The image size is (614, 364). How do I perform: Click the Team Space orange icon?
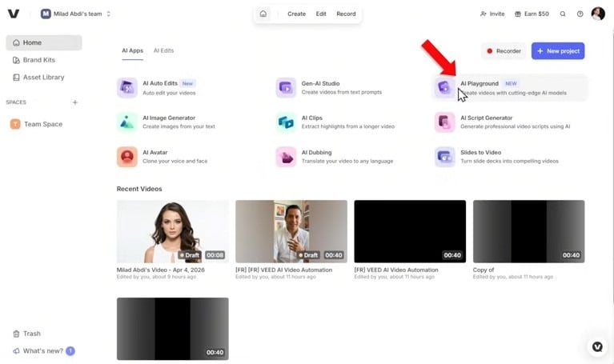coord(15,124)
